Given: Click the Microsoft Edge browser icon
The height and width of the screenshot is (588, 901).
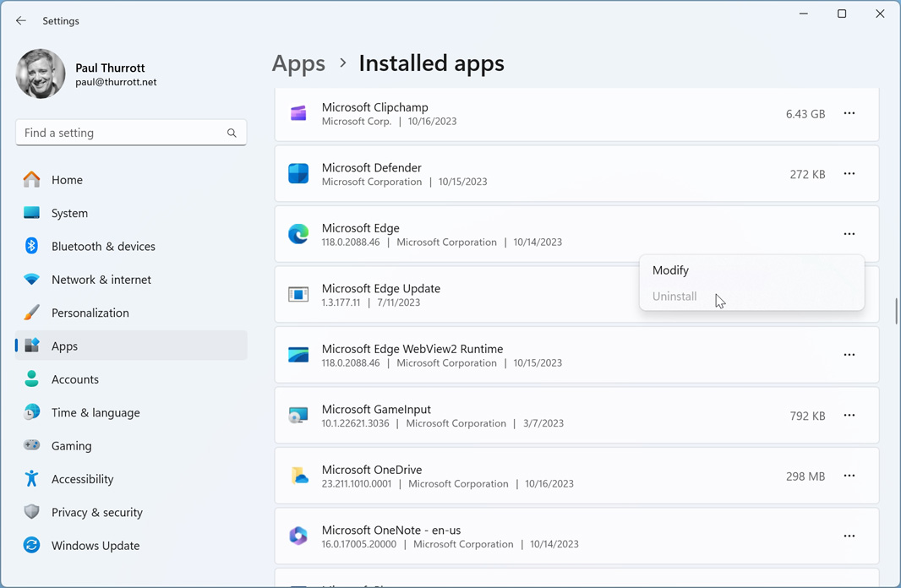Looking at the screenshot, I should (x=298, y=234).
